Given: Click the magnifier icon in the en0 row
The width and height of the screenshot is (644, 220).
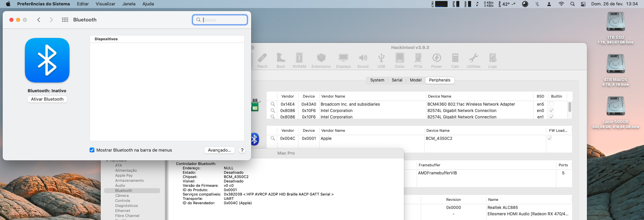Looking at the screenshot, I should point(273,111).
